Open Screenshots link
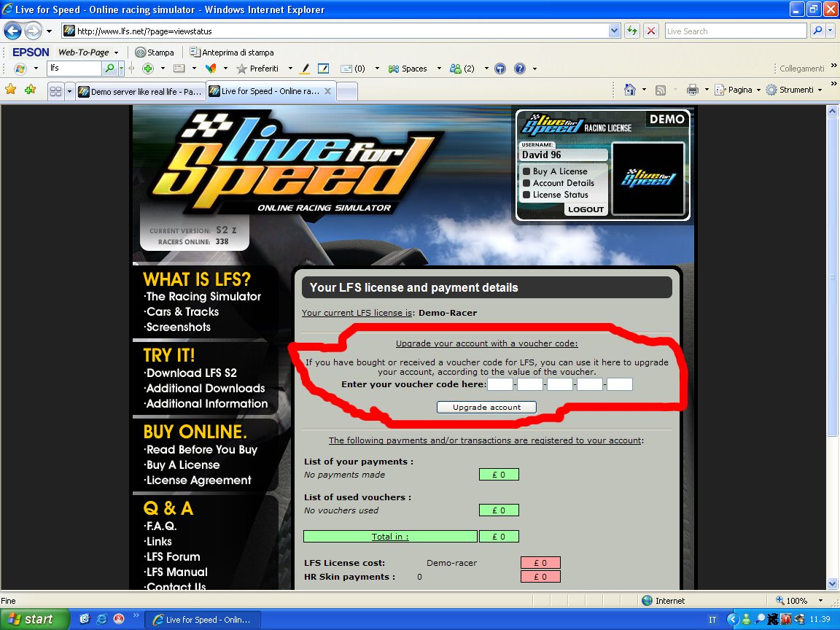This screenshot has height=630, width=840. pos(177,327)
